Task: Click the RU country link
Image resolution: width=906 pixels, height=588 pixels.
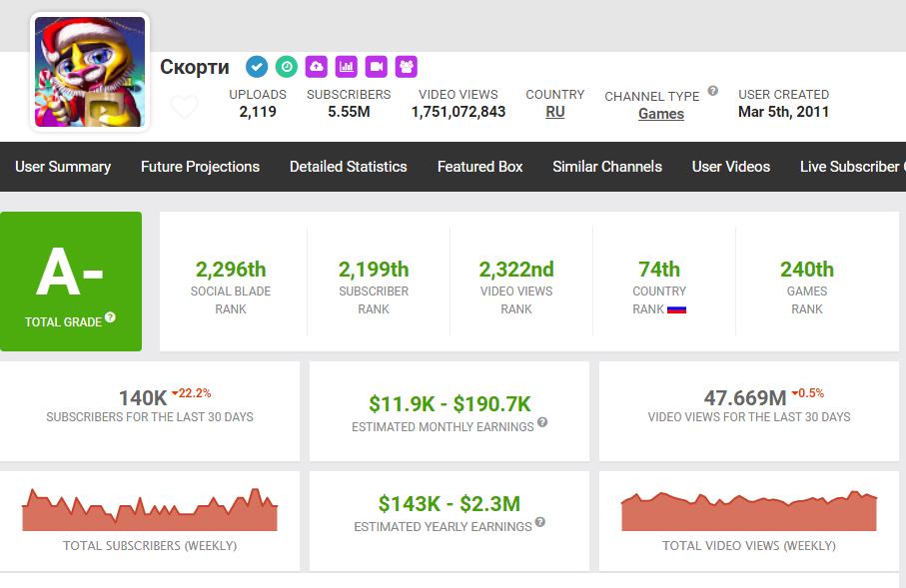Action: 555,112
